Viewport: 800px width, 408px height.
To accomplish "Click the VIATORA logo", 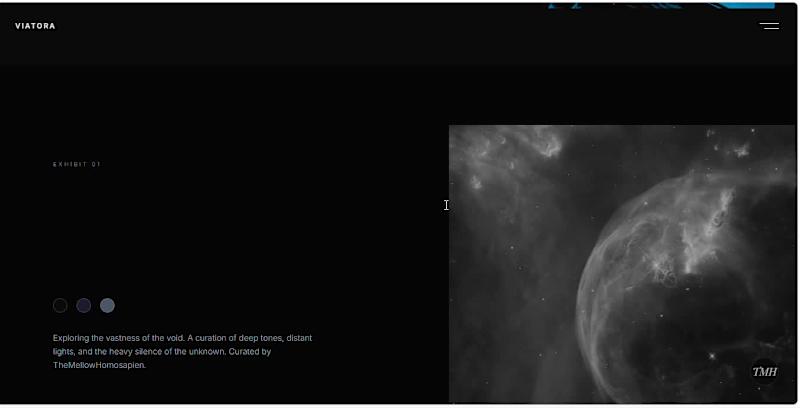I will click(35, 26).
